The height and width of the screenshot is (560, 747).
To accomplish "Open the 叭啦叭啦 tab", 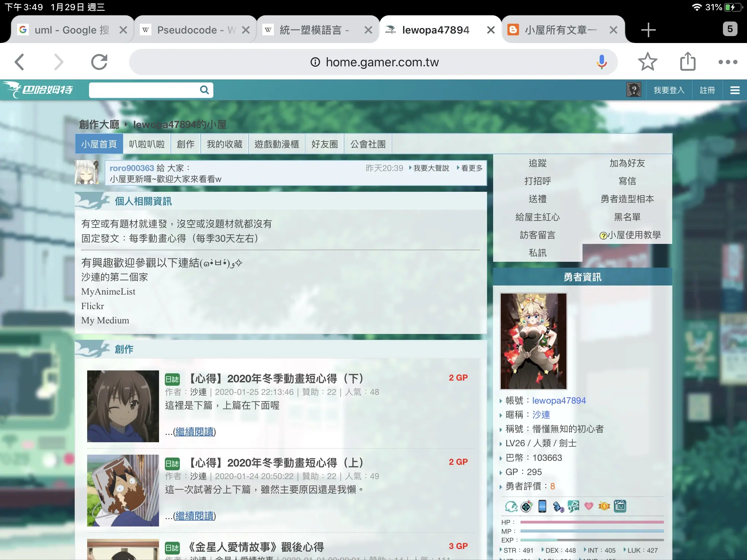I will pyautogui.click(x=147, y=144).
